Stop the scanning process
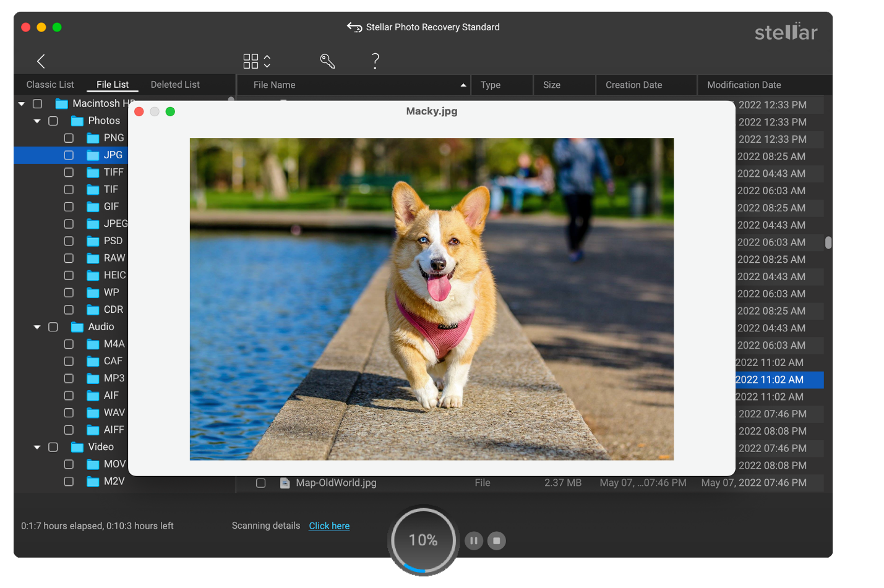Image resolution: width=884 pixels, height=588 pixels. [x=496, y=541]
